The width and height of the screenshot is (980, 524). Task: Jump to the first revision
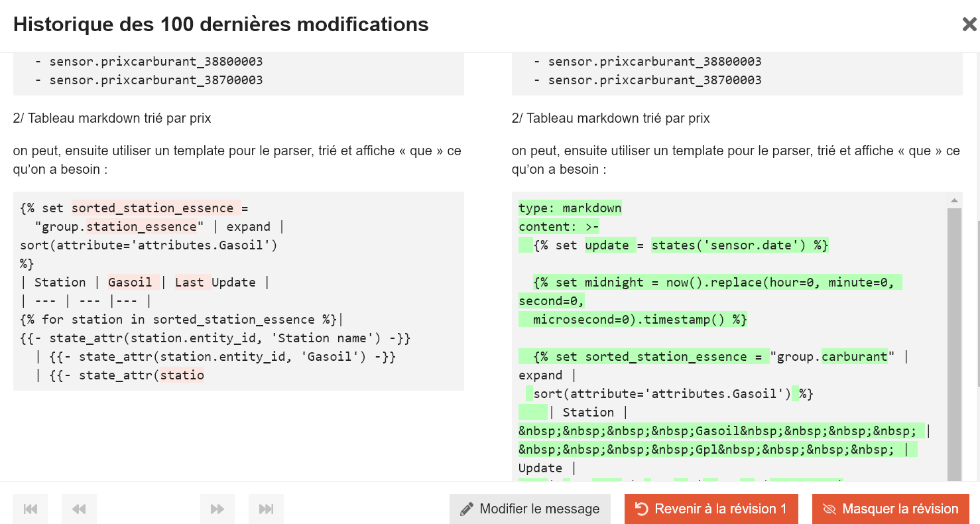pyautogui.click(x=31, y=509)
